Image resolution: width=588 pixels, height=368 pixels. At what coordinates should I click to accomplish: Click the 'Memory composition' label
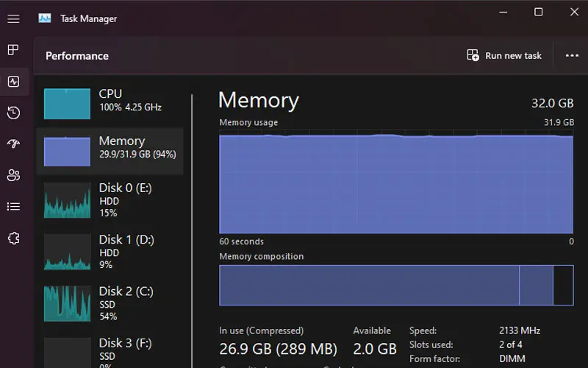click(x=262, y=256)
